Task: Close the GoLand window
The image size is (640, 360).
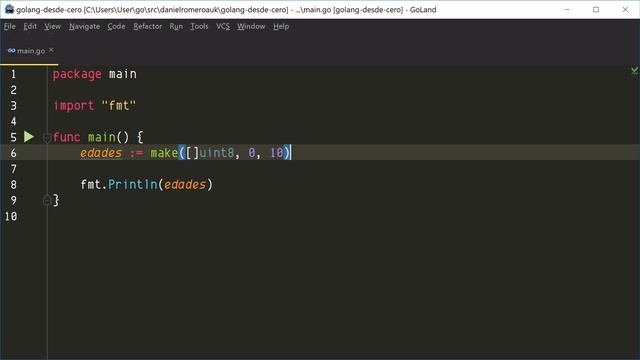Action: 625,9
